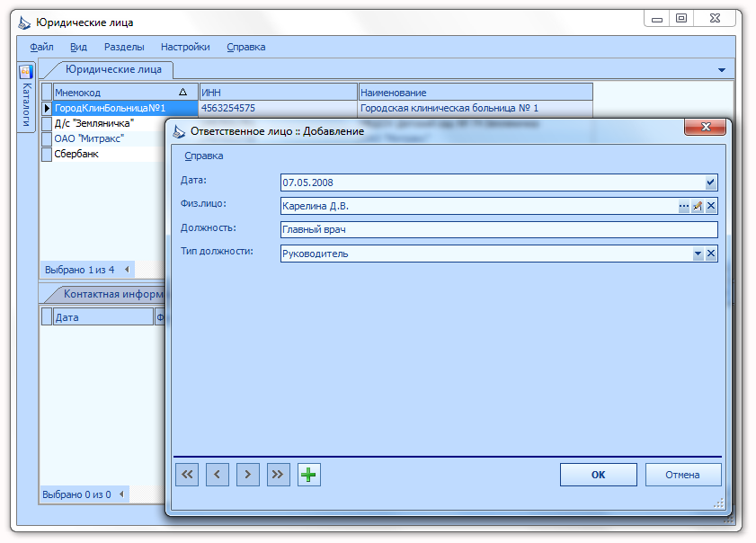756x543 pixels.
Task: Sort by the Мнемокод column header
Action: coord(125,92)
